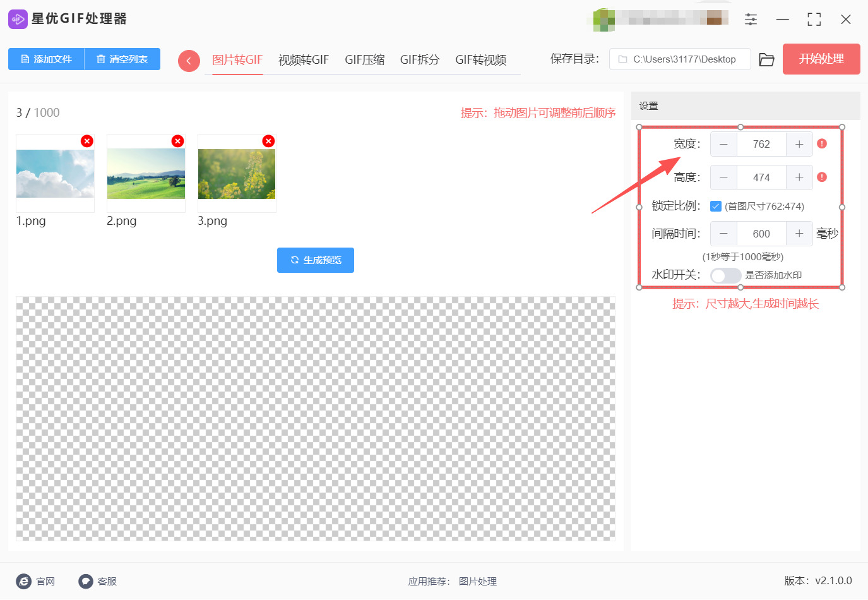This screenshot has height=600, width=868.
Task: Click the checkered preview area
Action: coord(316,419)
